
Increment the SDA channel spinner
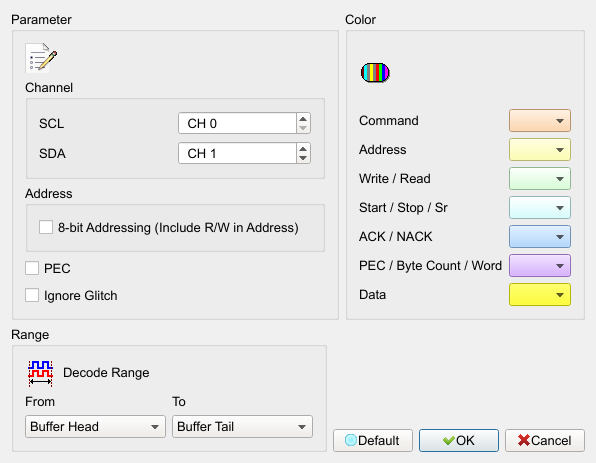tap(303, 149)
